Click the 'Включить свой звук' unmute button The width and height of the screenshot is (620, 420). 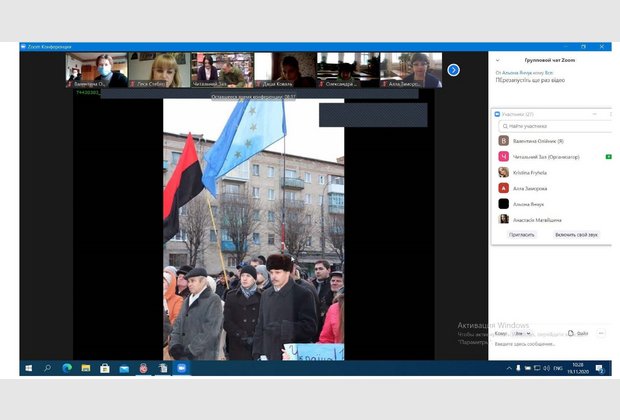click(x=576, y=234)
